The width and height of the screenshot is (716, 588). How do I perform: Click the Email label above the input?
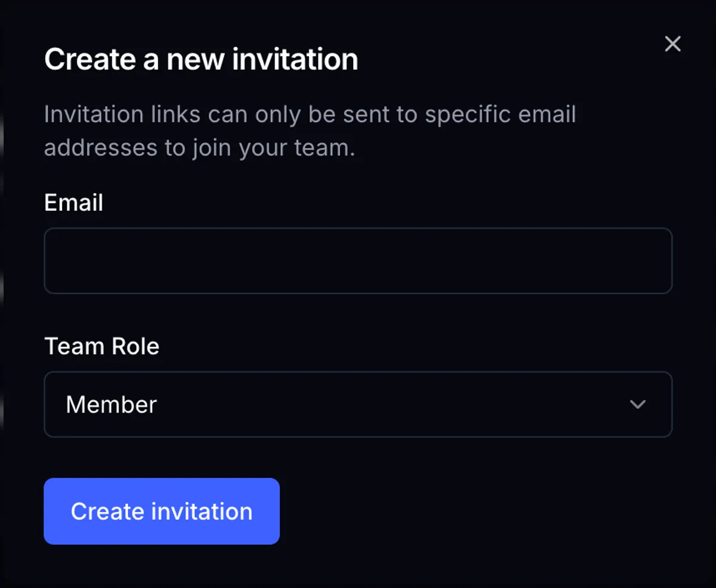click(73, 203)
